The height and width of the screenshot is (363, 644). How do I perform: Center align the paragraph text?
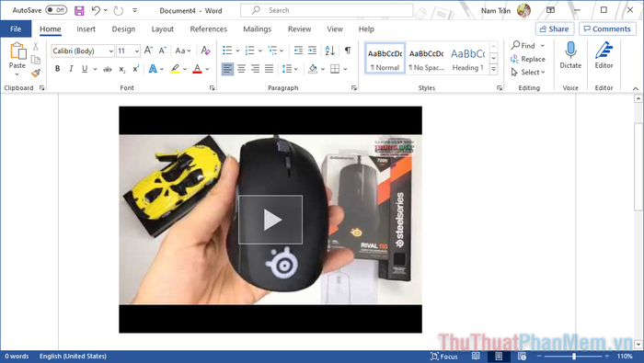241,69
